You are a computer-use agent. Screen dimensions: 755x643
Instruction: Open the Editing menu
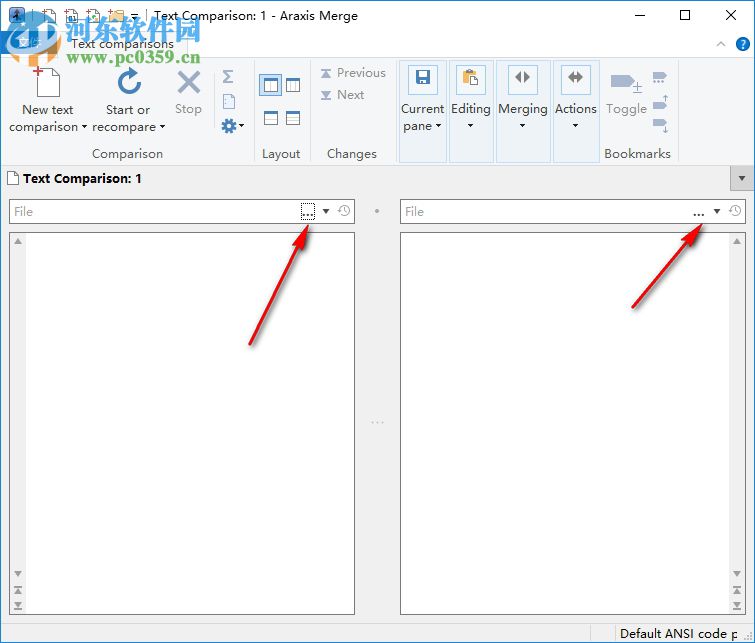pyautogui.click(x=470, y=111)
